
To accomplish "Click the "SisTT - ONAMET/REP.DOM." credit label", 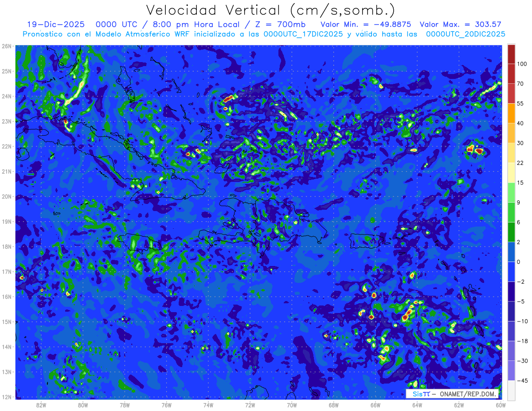I will point(452,394).
